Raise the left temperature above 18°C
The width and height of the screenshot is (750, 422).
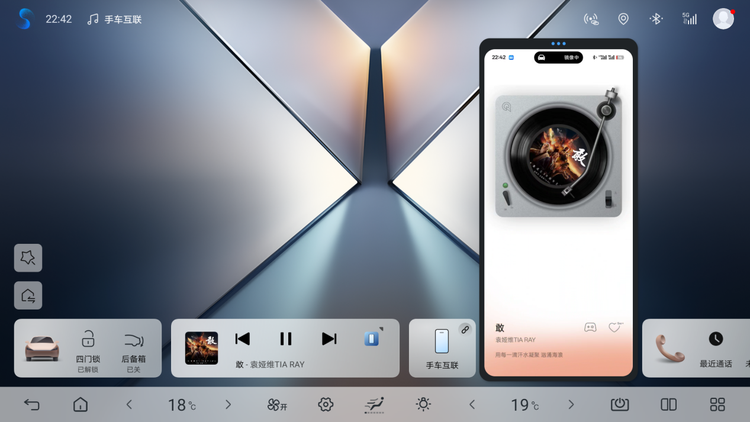coord(228,404)
